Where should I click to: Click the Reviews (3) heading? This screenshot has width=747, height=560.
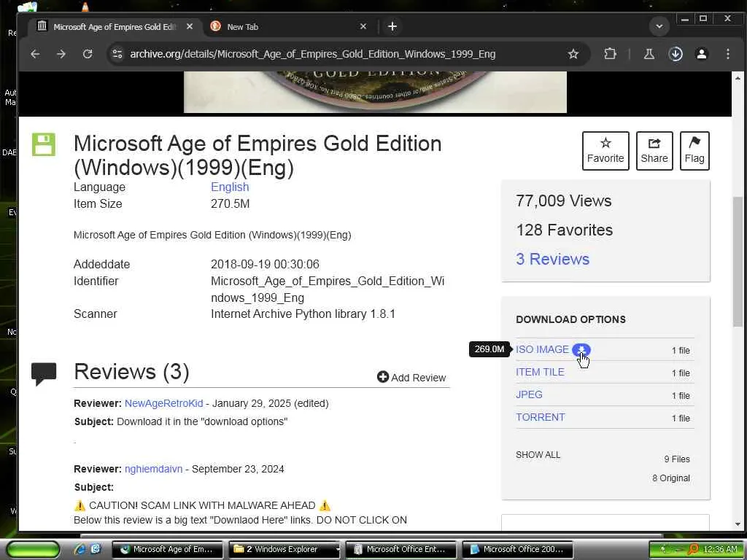131,371
